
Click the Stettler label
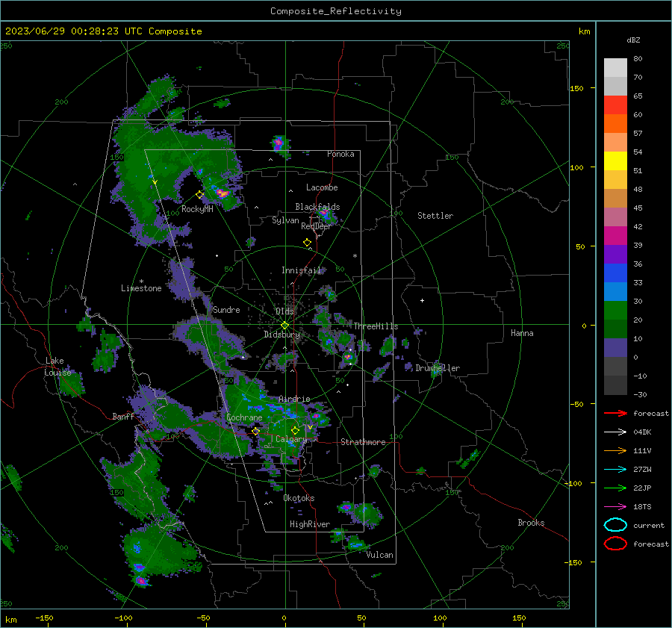(435, 216)
